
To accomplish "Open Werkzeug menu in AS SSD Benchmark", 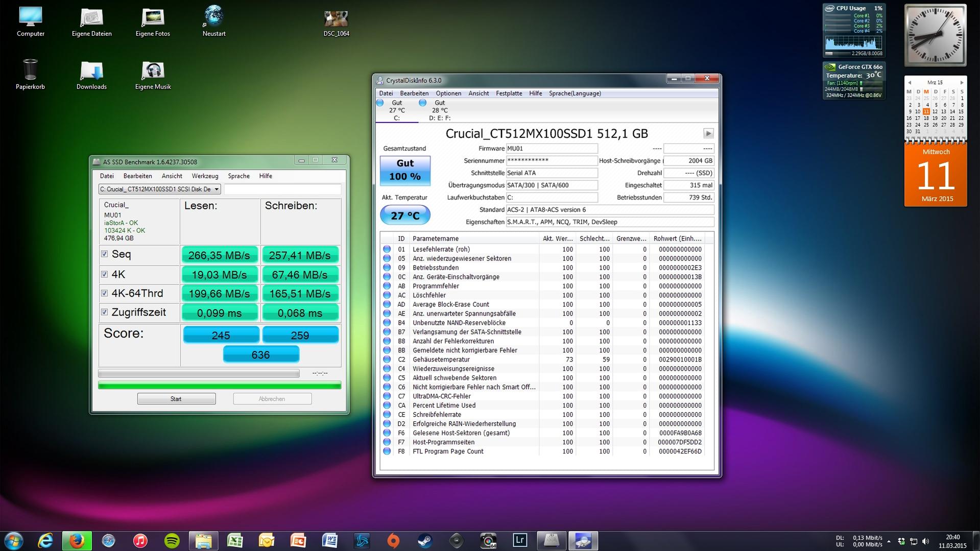I will pos(205,176).
